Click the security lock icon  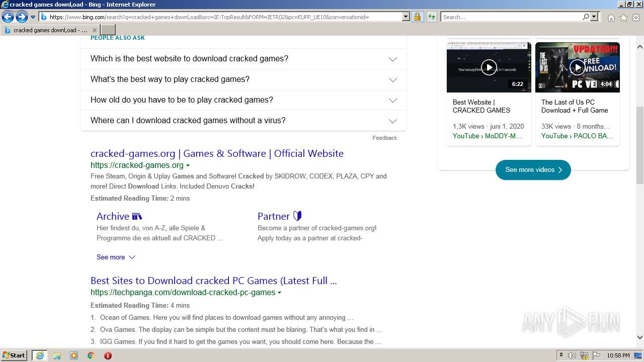point(417,17)
